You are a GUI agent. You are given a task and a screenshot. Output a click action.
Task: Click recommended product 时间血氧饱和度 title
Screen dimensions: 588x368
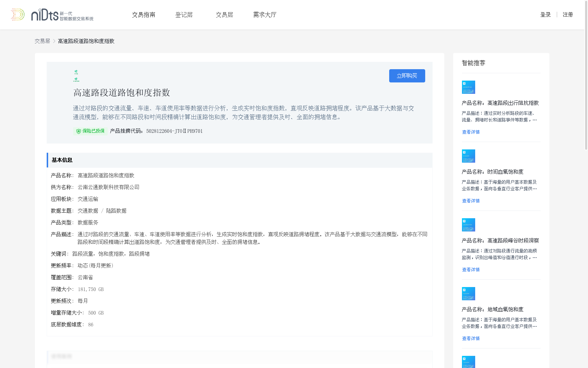[492, 172]
